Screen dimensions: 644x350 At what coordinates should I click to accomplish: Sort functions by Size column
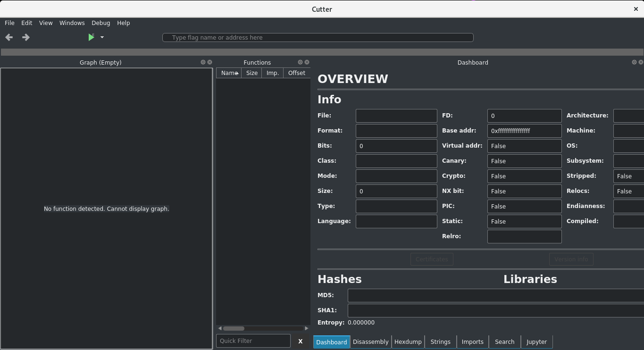(x=252, y=73)
